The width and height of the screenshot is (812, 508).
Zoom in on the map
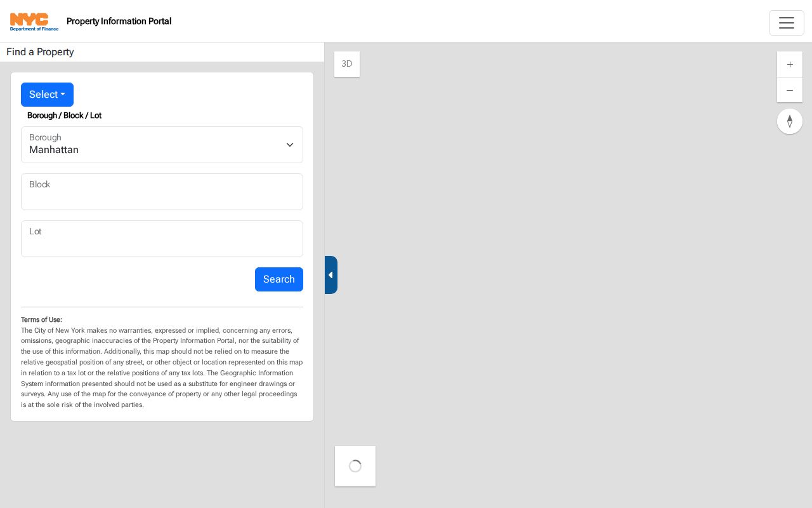click(790, 64)
